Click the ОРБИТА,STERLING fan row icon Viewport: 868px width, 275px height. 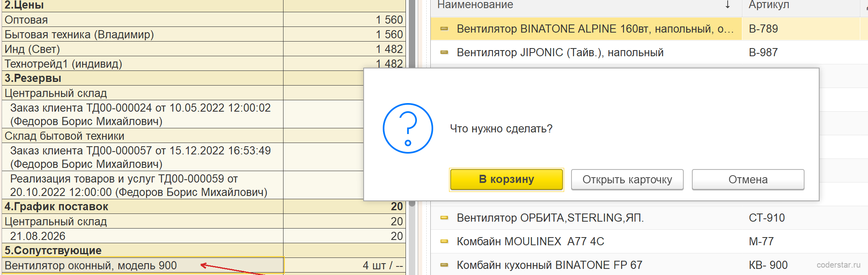444,218
